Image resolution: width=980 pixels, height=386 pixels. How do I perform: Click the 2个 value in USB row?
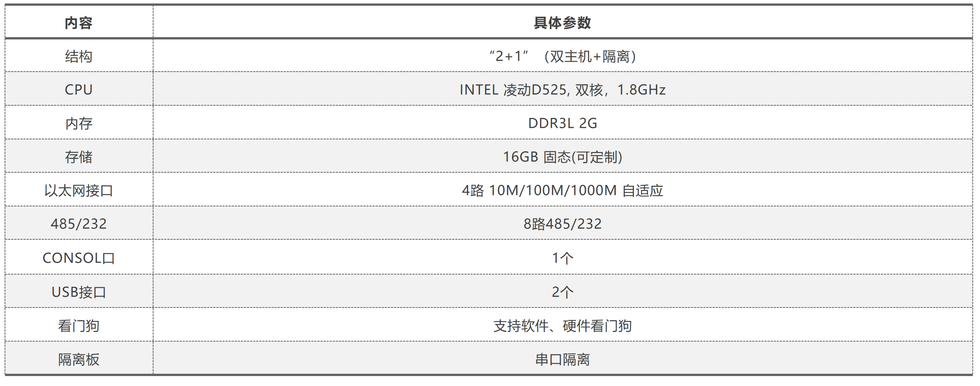click(x=562, y=292)
